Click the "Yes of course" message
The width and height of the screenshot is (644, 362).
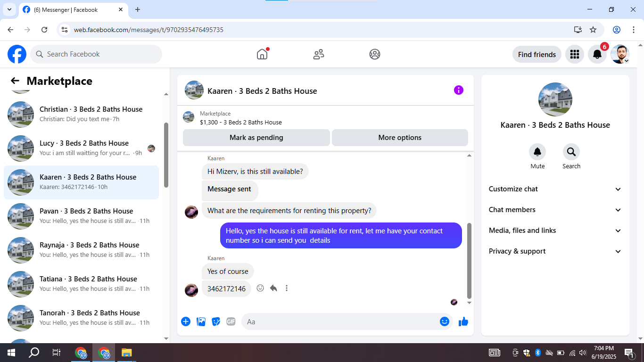tap(228, 271)
